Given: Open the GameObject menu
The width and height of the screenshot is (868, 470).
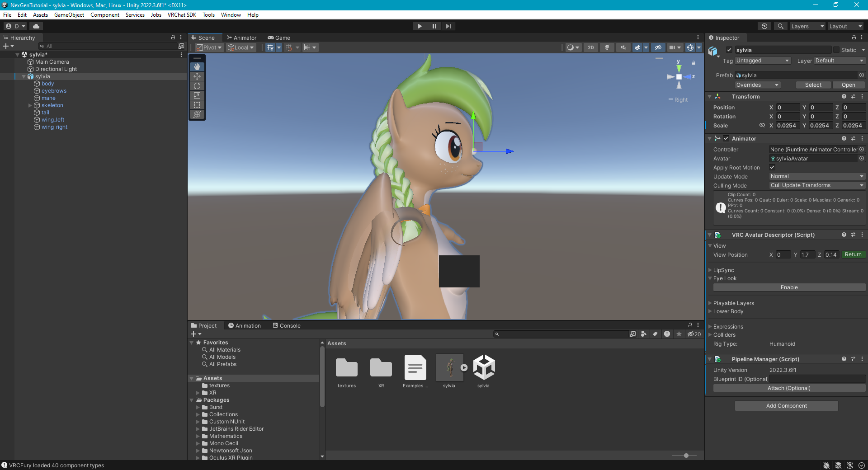Looking at the screenshot, I should coord(69,15).
